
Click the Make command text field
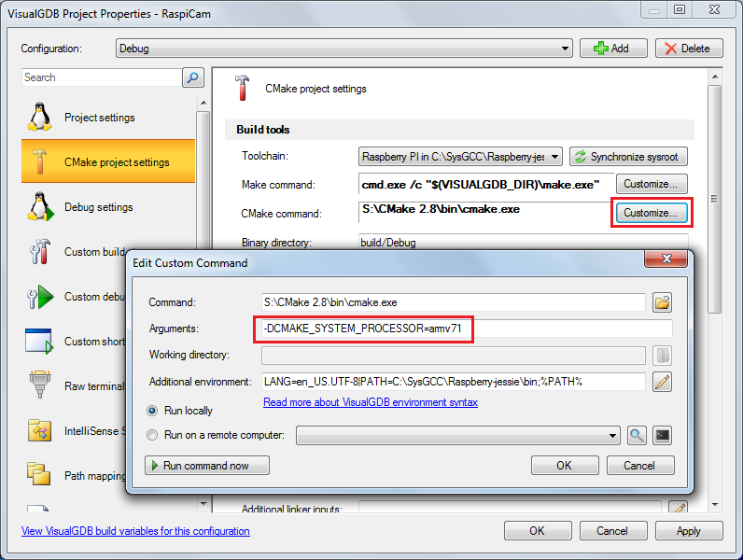point(486,184)
